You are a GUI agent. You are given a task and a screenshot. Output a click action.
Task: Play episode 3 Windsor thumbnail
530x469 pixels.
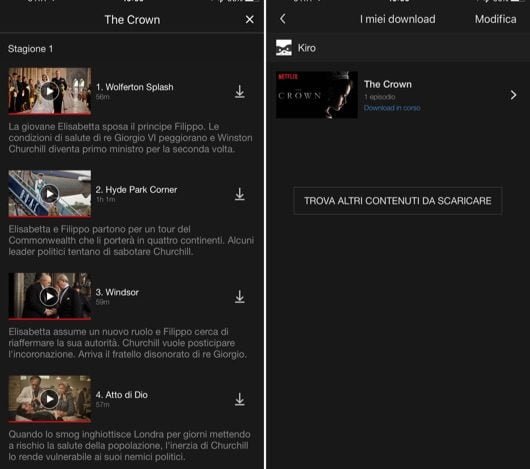pyautogui.click(x=50, y=296)
